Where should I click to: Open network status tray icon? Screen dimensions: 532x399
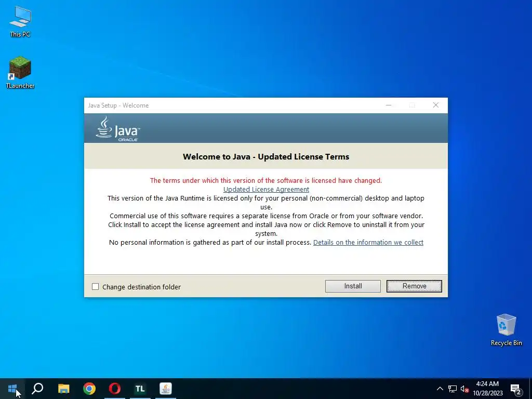click(x=453, y=389)
